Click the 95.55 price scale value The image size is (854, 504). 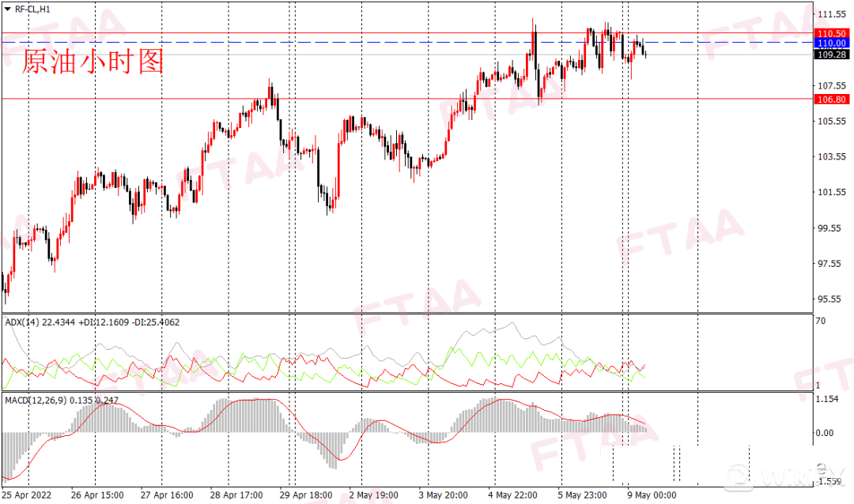coord(832,299)
